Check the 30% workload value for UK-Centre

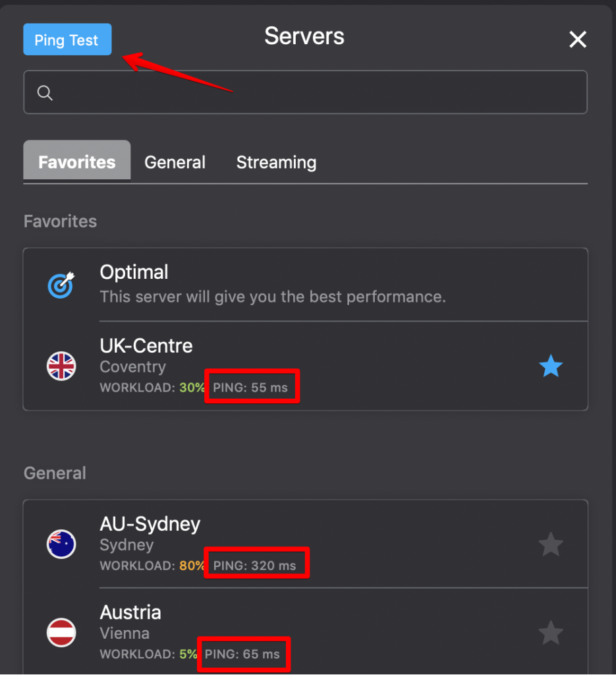192,388
